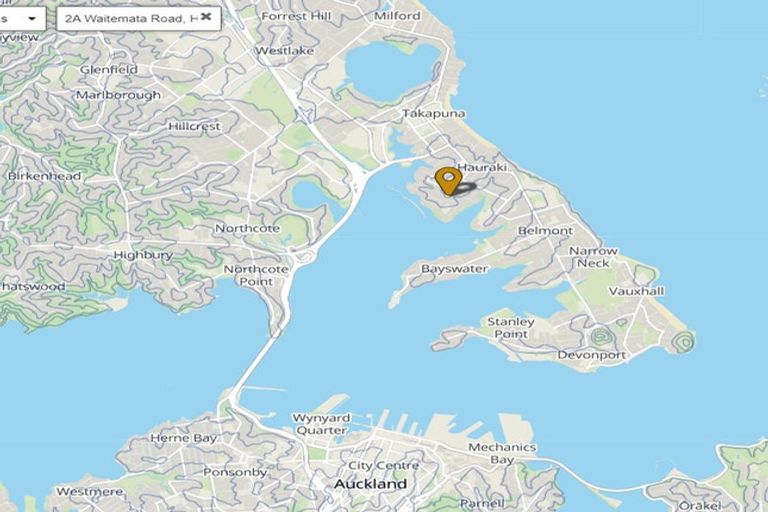Click the Wynyard Quarter label

click(x=321, y=424)
